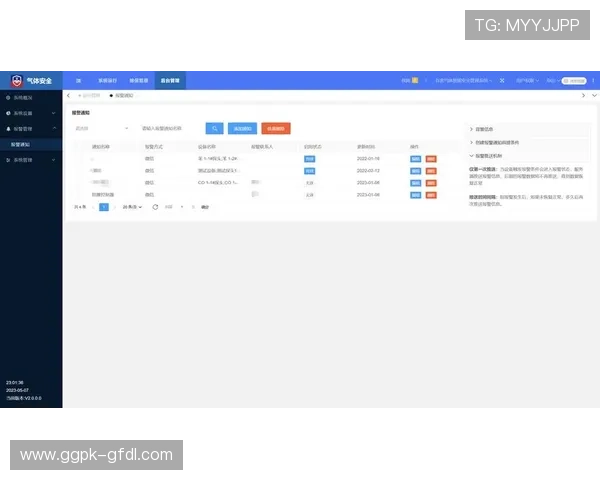This screenshot has height=480, width=600.
Task: Click the blue search magnifier button
Action: coord(214,128)
